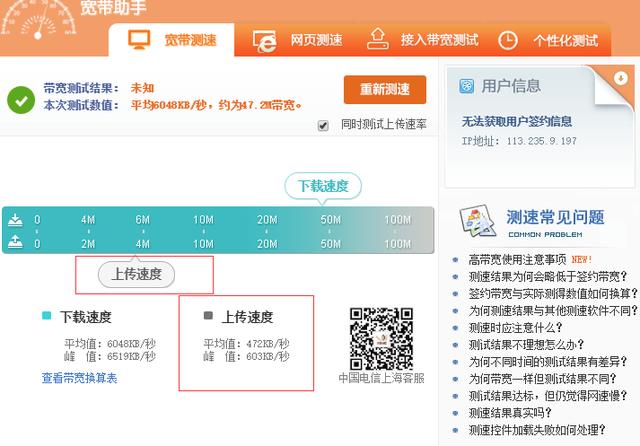This screenshot has width=640, height=446.
Task: Open 测速结果为何会略低于签约带宽 link
Action: [548, 277]
